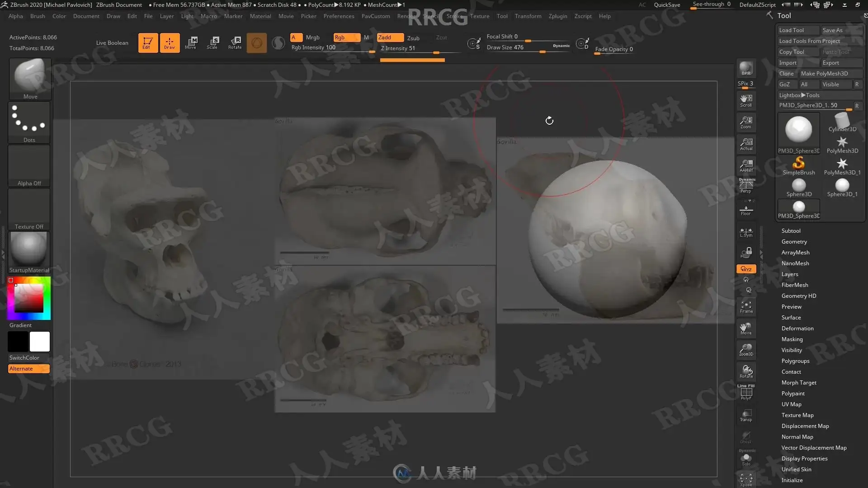Select the Scale transform icon
The height and width of the screenshot is (488, 868).
click(212, 42)
